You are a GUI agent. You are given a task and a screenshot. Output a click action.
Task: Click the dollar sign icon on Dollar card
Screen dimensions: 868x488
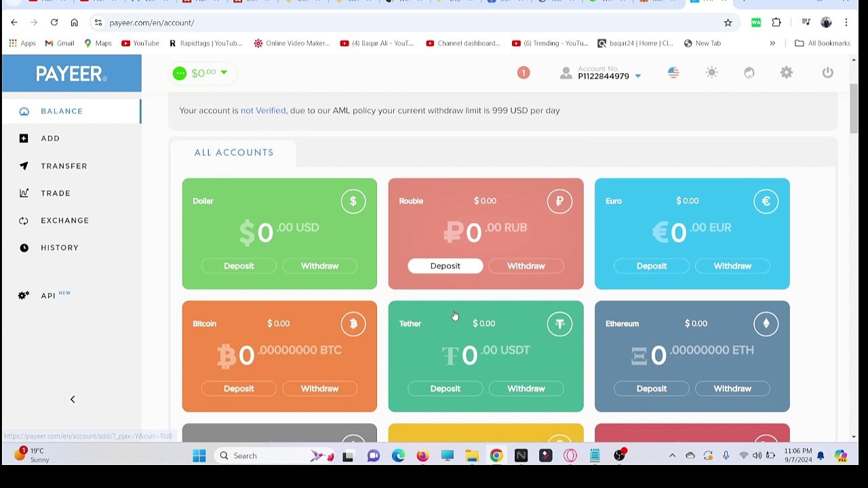pos(353,201)
